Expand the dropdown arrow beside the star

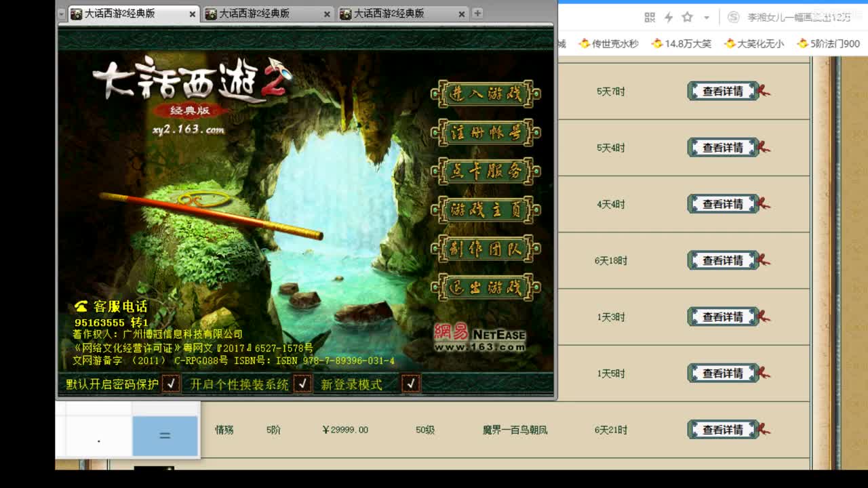706,18
